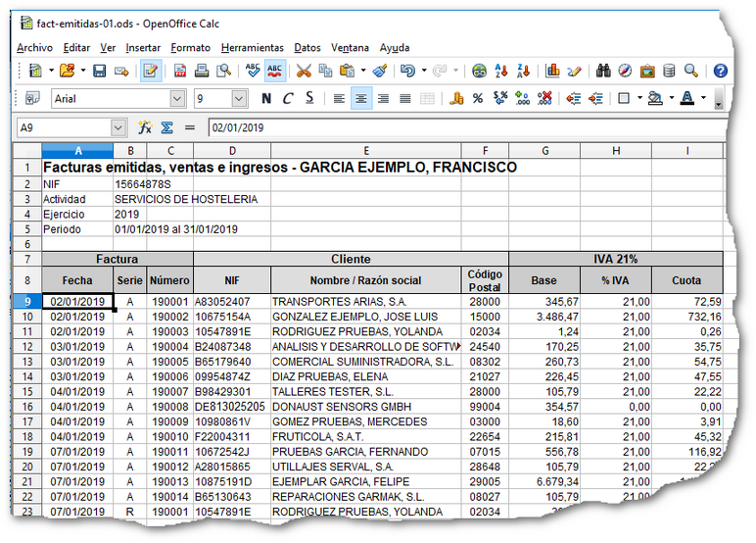Screen dimensions: 756x543
Task: Sort ascending with the A-Z icon
Action: (502, 71)
